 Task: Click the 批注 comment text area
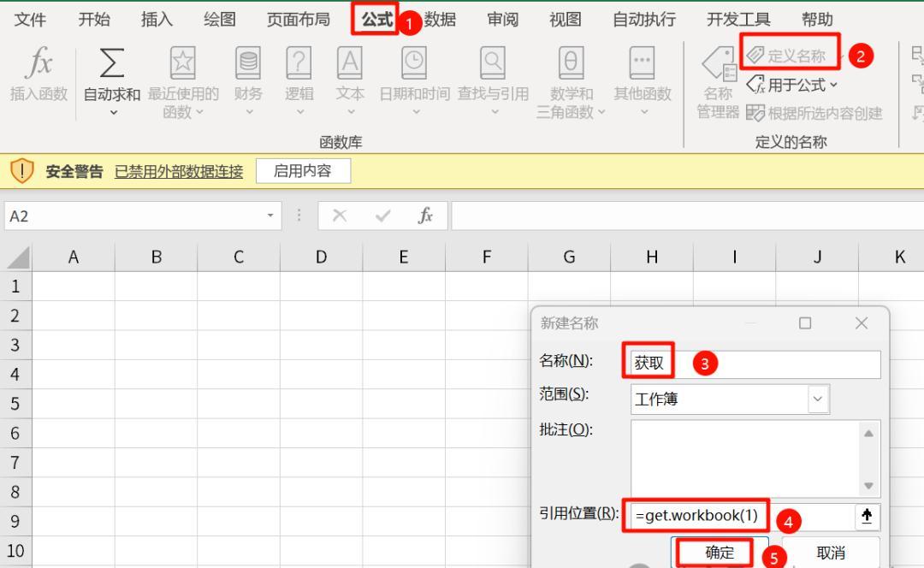coord(745,459)
